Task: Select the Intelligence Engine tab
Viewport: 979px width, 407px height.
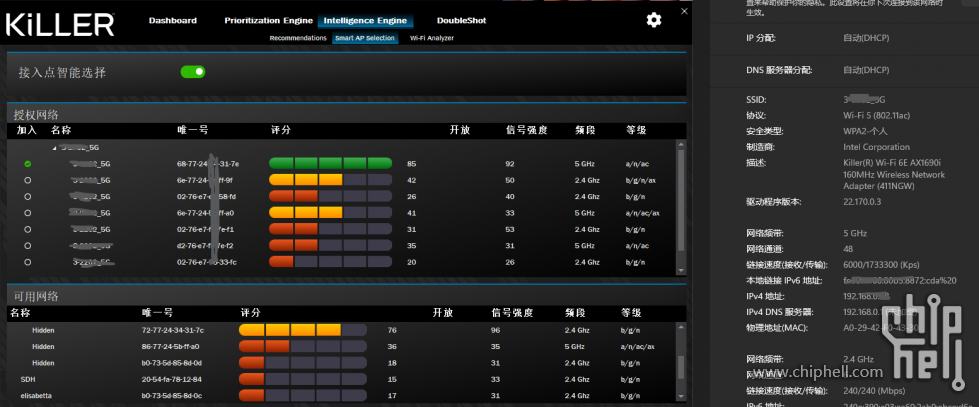Action: click(x=365, y=21)
